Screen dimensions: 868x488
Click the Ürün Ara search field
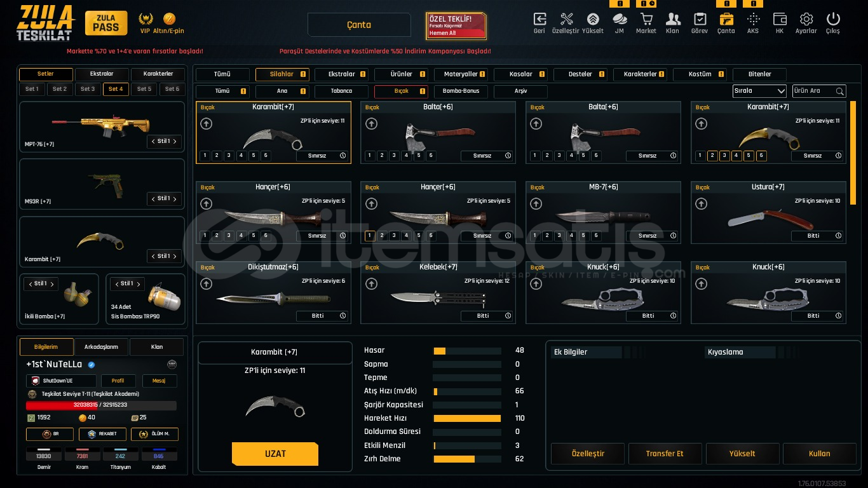click(819, 91)
